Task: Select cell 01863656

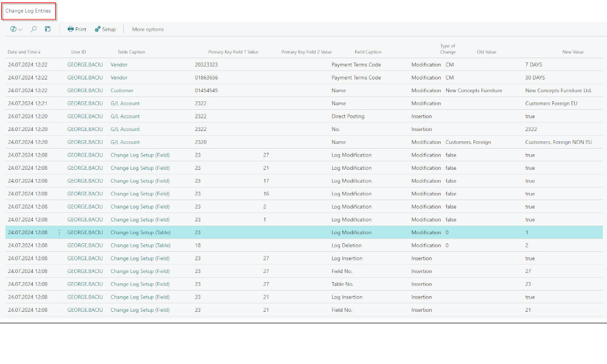Action: (x=206, y=78)
